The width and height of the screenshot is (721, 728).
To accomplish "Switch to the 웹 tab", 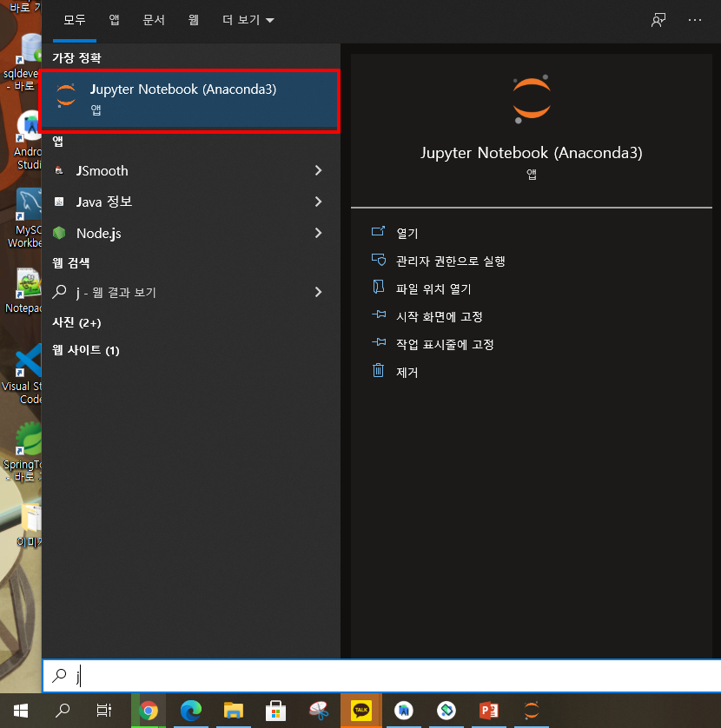I will point(194,20).
